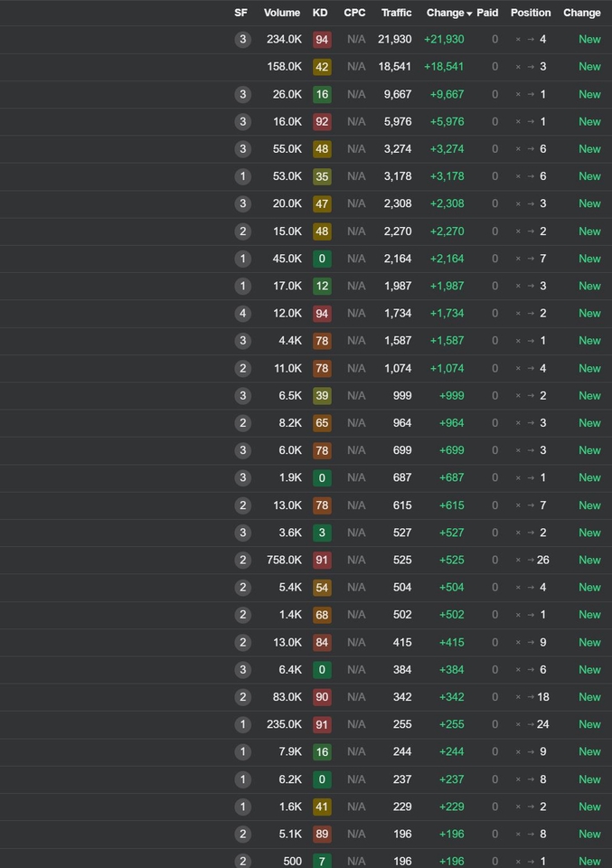
Task: Click the traffic value 18,541
Action: click(x=394, y=66)
